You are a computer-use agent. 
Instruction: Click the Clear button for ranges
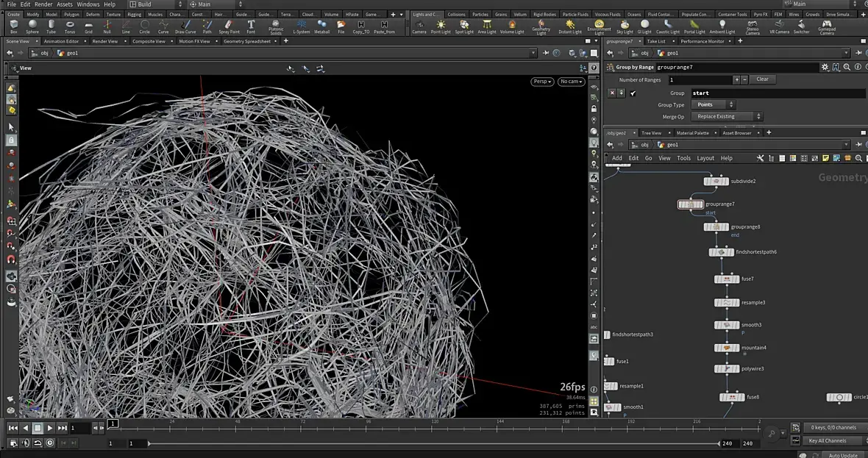coord(762,79)
